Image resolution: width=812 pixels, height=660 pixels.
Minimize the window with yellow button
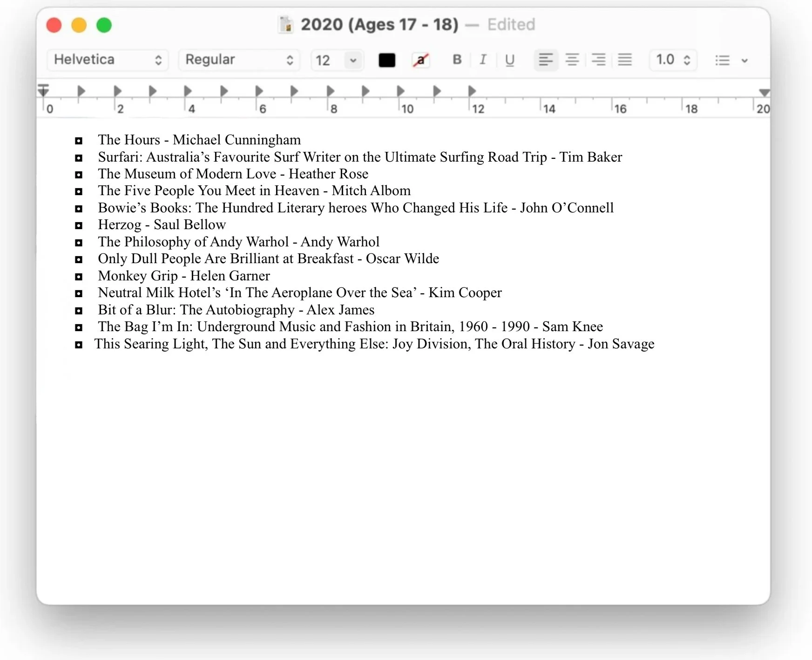pos(79,25)
